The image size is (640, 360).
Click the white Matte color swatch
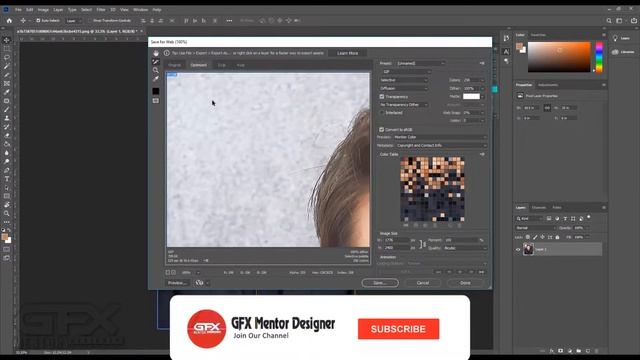471,96
